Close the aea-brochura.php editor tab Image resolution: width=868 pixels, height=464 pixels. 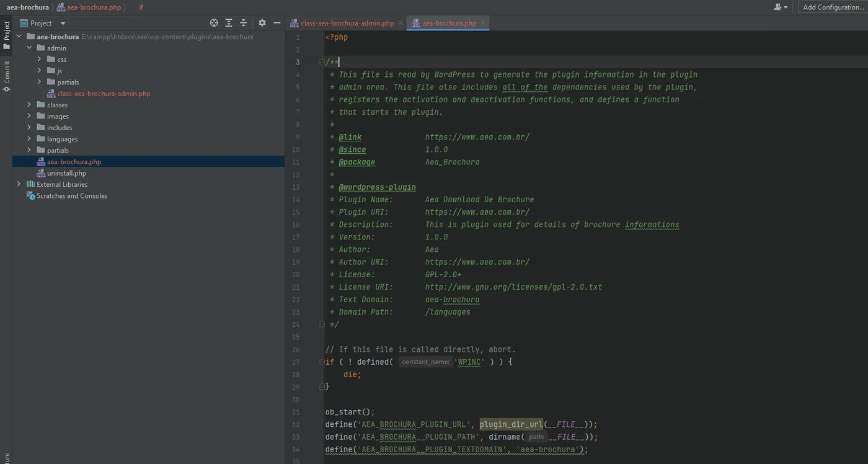tap(483, 24)
